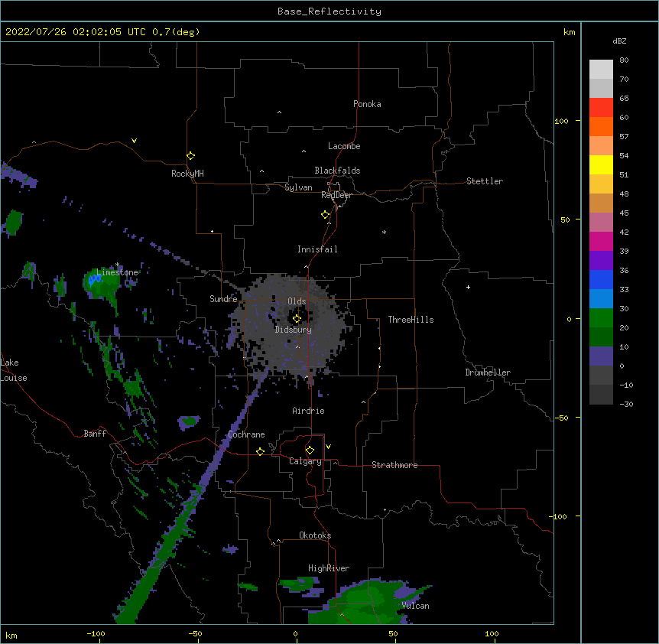This screenshot has width=659, height=644.
Task: Click the Ponoka town label
Action: [367, 104]
